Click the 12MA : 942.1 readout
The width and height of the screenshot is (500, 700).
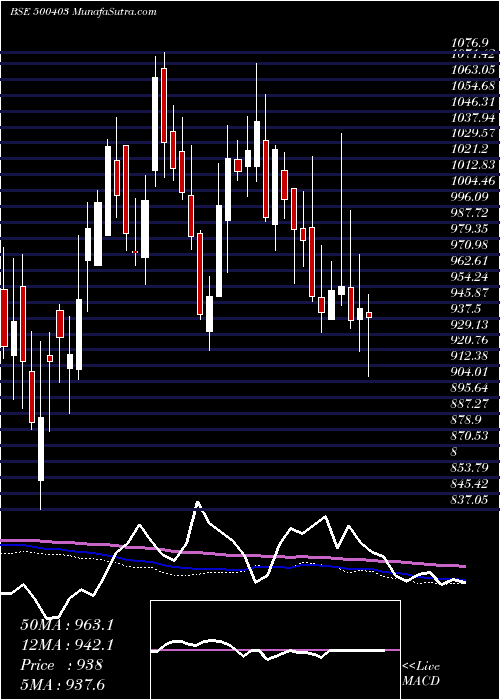[67, 644]
